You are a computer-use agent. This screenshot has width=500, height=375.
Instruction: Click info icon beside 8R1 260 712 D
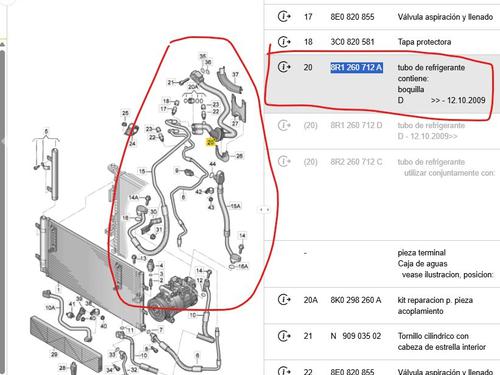click(x=284, y=125)
